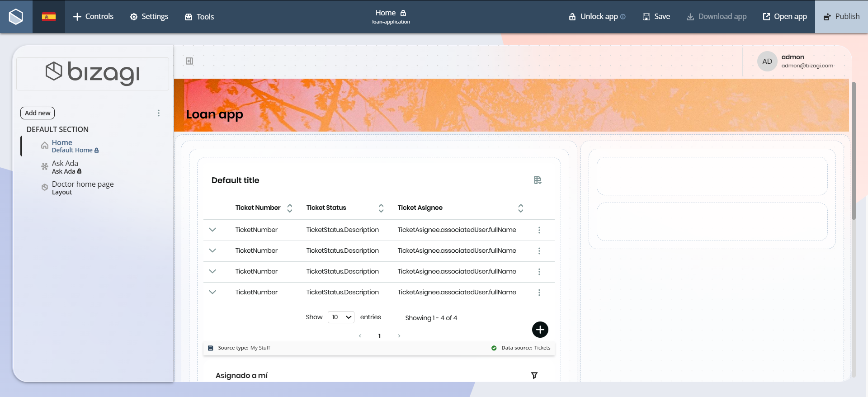Click Download app
The height and width of the screenshot is (397, 868).
(717, 17)
